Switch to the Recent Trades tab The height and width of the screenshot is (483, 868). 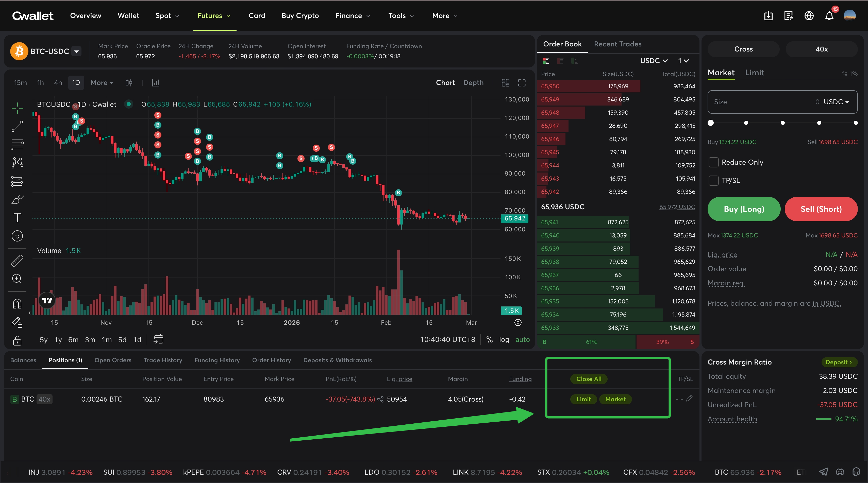(618, 44)
